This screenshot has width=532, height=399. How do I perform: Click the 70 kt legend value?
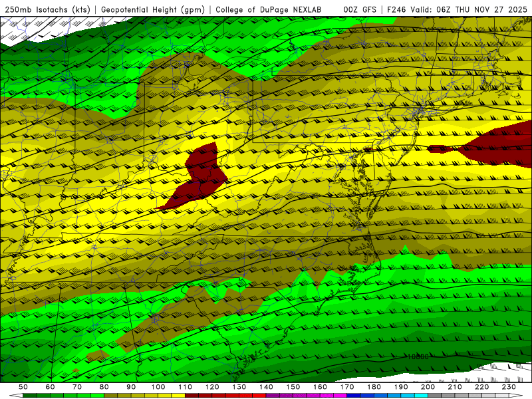click(77, 387)
